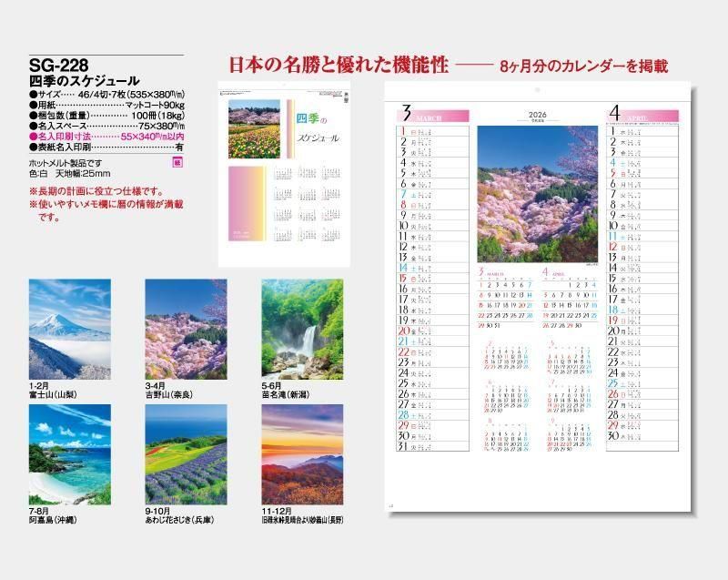This screenshot has height=580, width=728.
Task: Click the 梱包数(重量) 100冊 line
Action: pyautogui.click(x=106, y=115)
